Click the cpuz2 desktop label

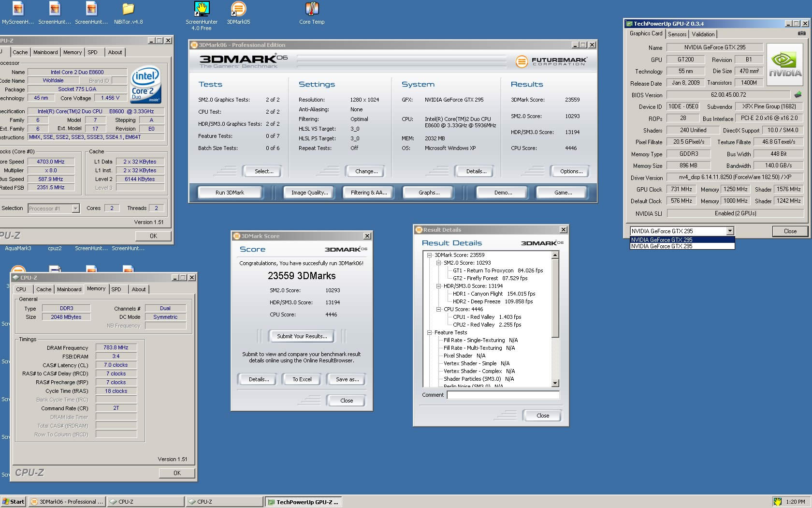tap(55, 248)
